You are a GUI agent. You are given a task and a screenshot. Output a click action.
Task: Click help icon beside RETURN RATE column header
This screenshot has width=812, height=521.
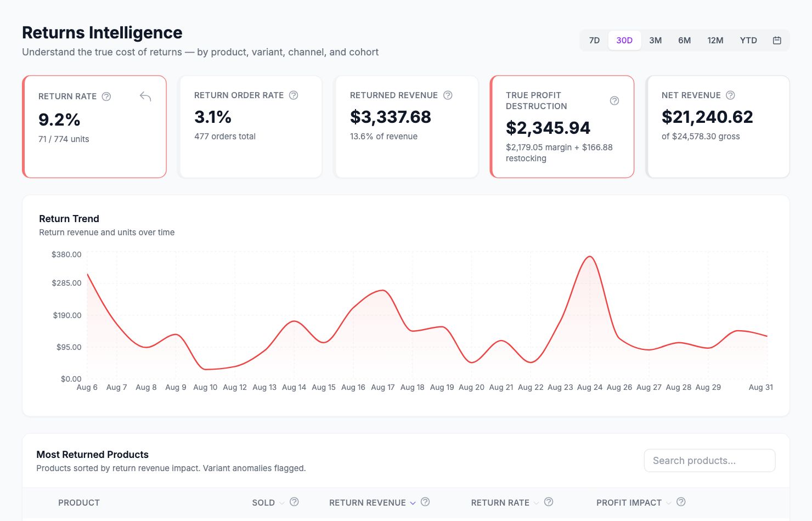549,502
